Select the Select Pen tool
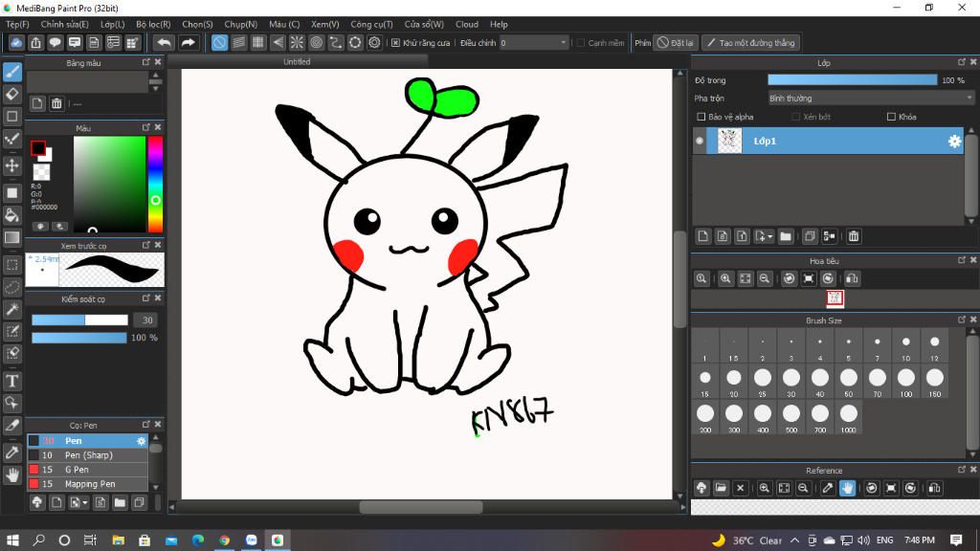This screenshot has height=551, width=980. pos(11,331)
